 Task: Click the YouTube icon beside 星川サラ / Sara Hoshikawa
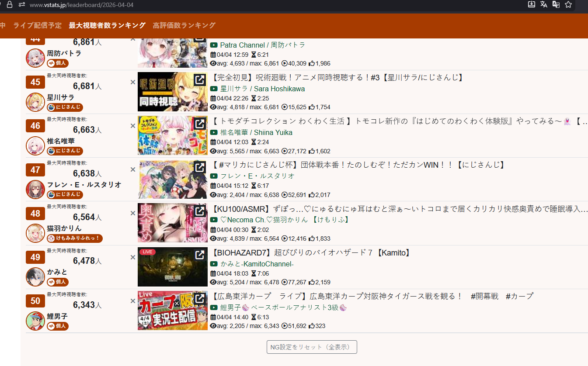point(214,89)
